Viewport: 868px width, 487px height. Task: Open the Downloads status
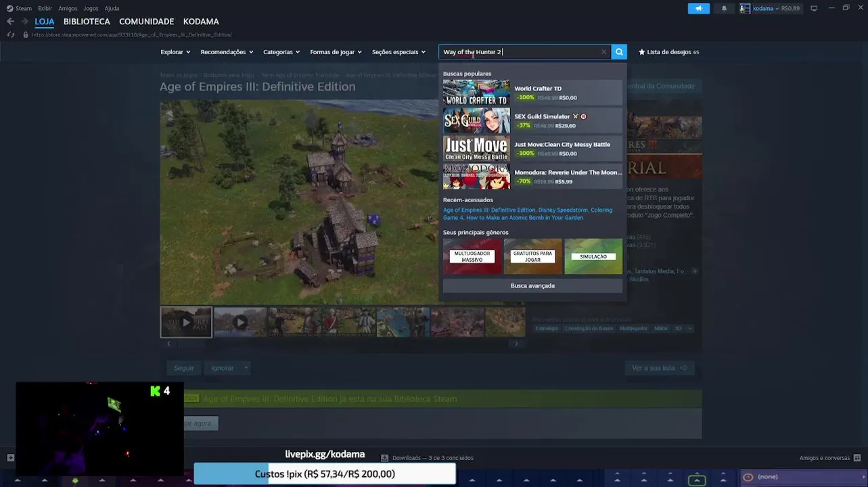point(427,458)
